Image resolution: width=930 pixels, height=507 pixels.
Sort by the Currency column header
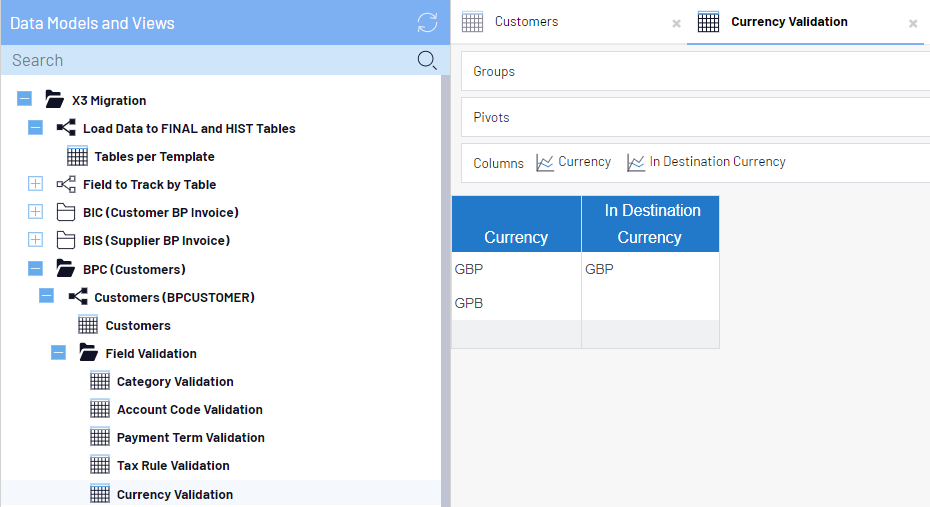516,237
